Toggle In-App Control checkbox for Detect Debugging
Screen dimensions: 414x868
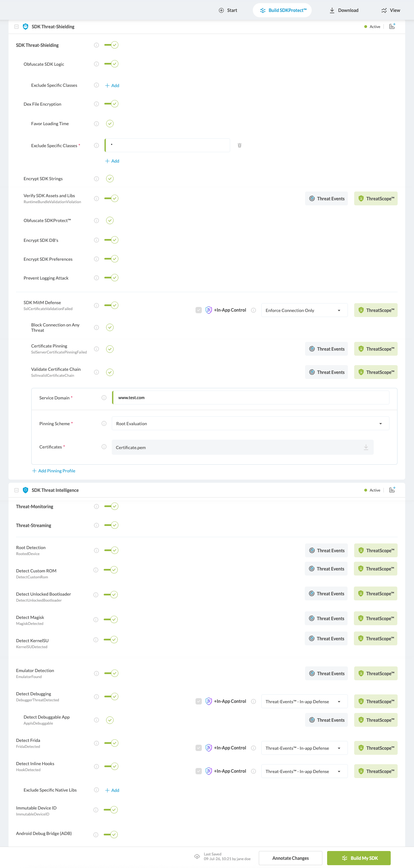(198, 701)
